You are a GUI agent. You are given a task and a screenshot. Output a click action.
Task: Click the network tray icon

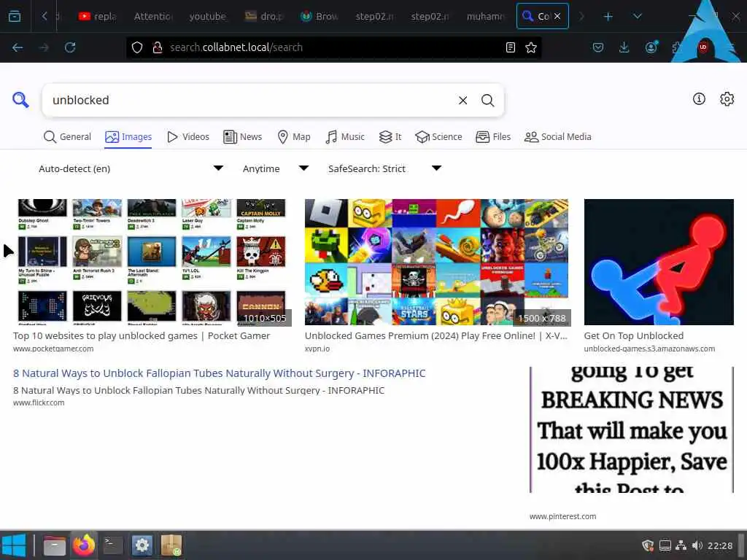pyautogui.click(x=681, y=545)
